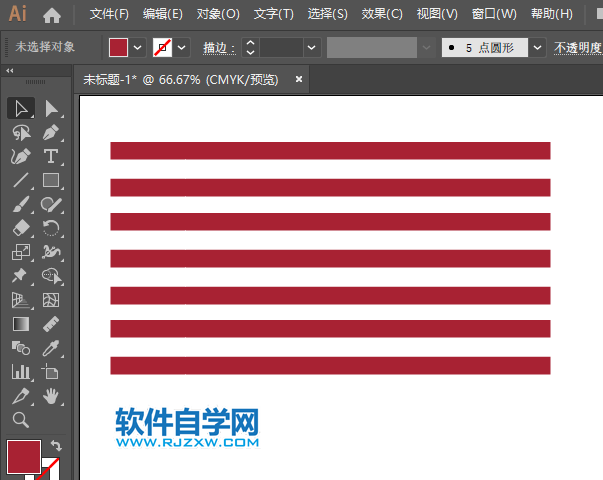Select the Artboard tool
Image resolution: width=603 pixels, height=480 pixels.
(50, 372)
